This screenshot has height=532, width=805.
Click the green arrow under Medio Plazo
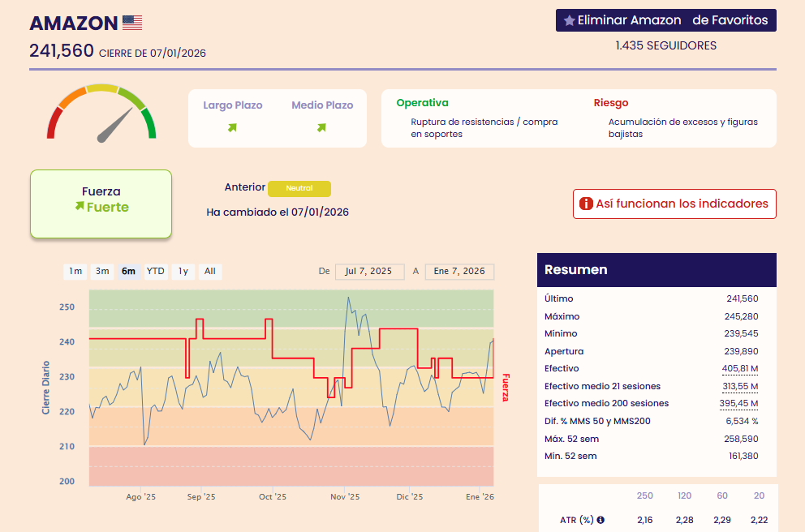coord(321,127)
